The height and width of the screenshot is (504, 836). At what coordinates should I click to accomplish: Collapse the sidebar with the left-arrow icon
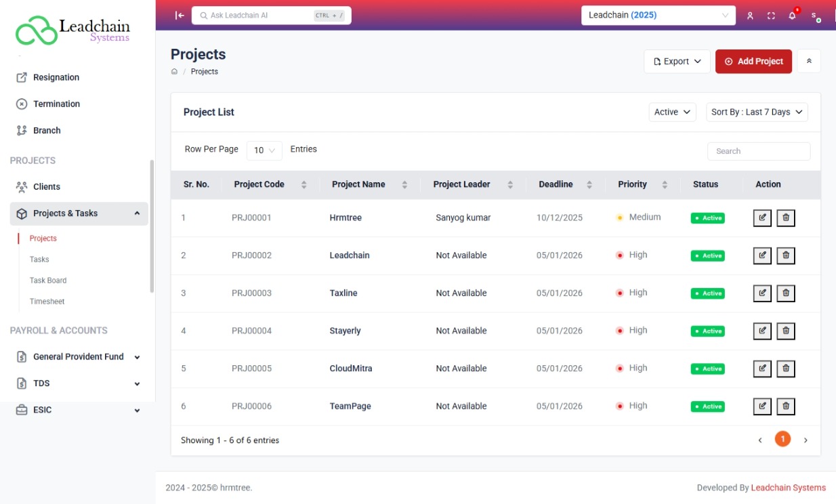pyautogui.click(x=178, y=15)
